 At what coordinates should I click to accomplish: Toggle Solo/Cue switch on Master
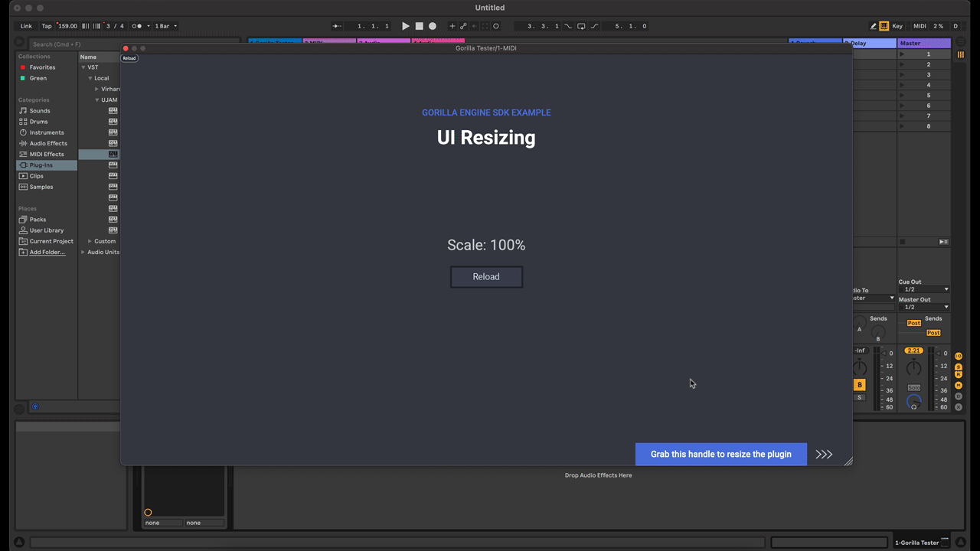(913, 387)
